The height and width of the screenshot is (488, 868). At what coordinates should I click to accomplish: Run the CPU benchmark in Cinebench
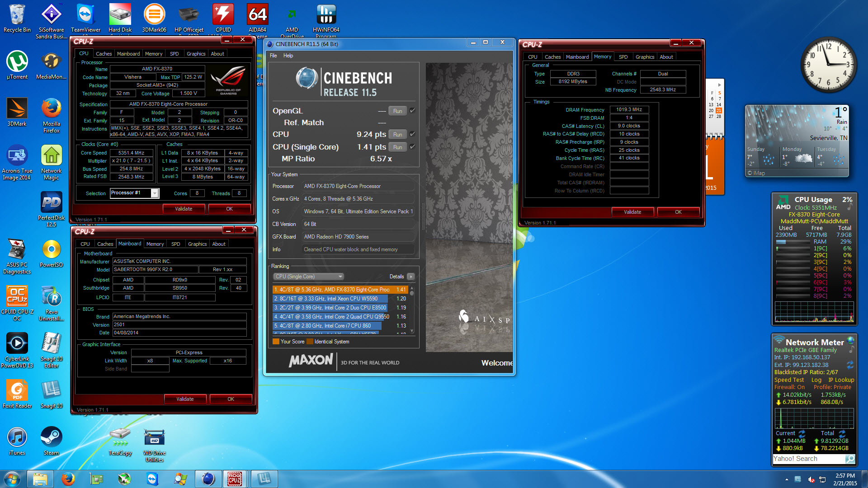(x=397, y=135)
